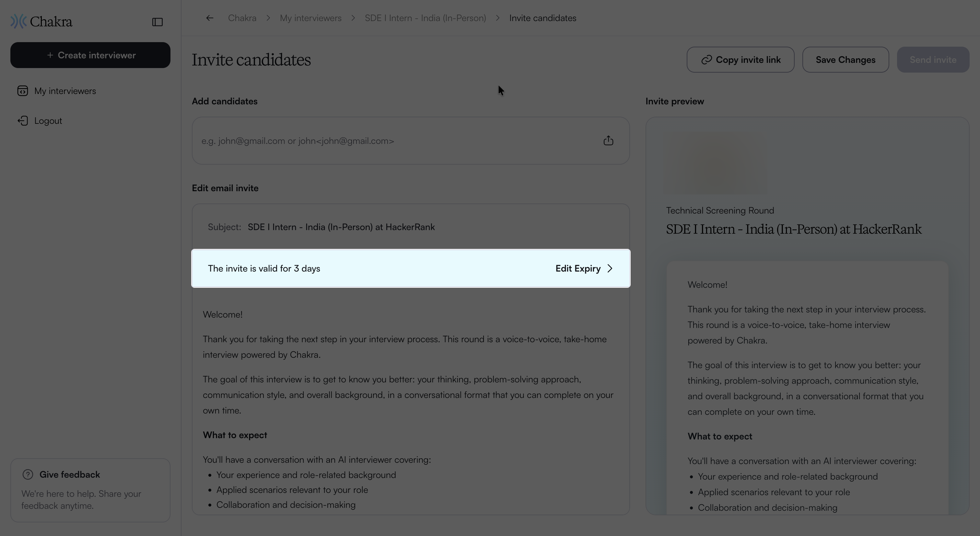Open My interviewers in the sidebar
Screen dimensions: 980x536
pyautogui.click(x=65, y=91)
